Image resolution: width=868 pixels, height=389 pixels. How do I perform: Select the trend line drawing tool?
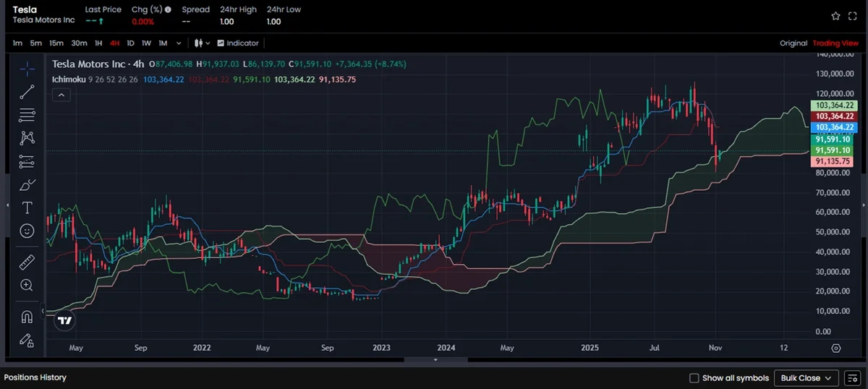point(27,92)
